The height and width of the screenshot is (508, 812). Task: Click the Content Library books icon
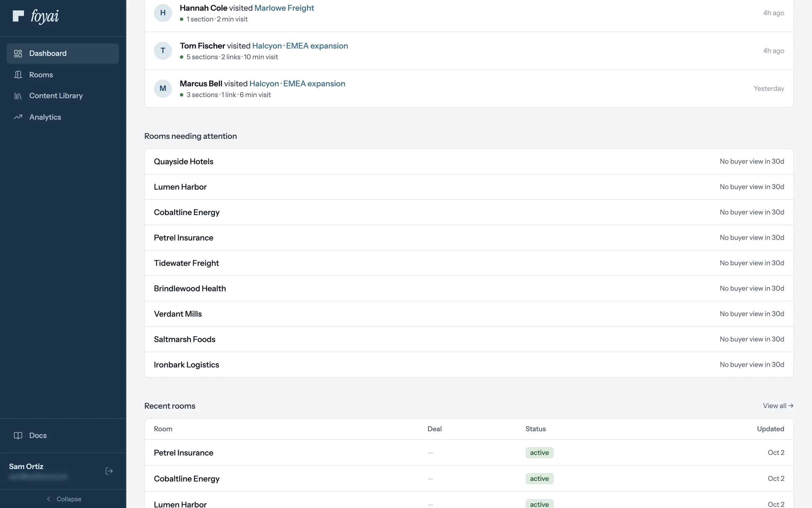point(18,96)
